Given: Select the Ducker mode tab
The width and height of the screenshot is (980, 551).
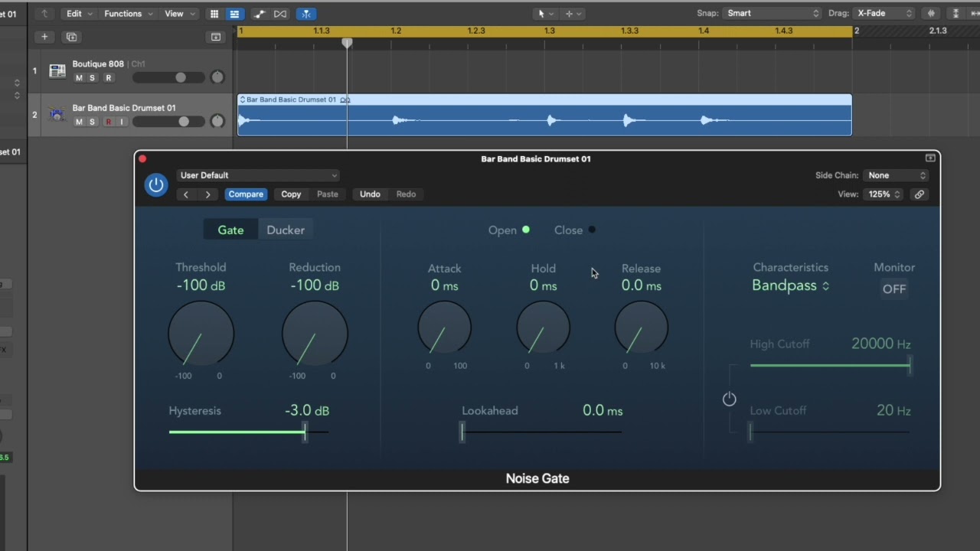Looking at the screenshot, I should click(286, 230).
